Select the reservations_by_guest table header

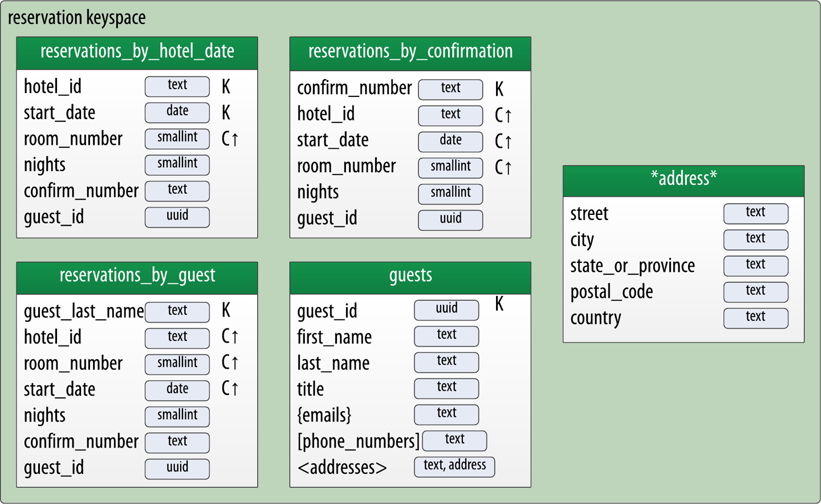[x=137, y=278]
